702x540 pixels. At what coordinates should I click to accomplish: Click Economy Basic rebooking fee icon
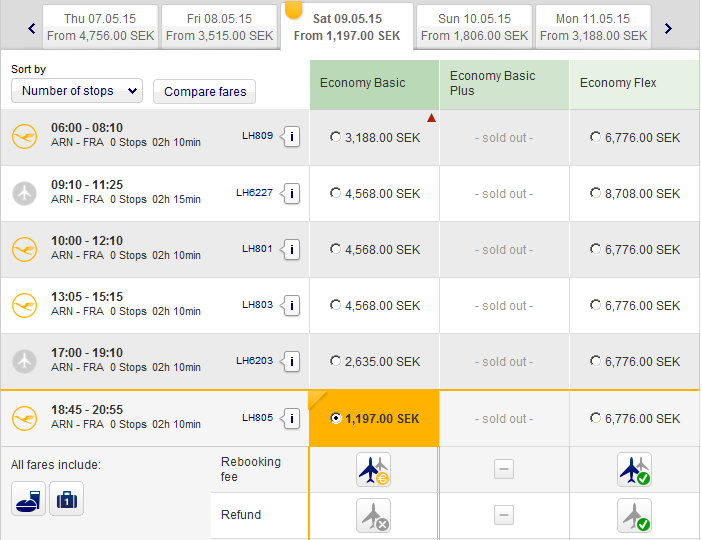[373, 469]
